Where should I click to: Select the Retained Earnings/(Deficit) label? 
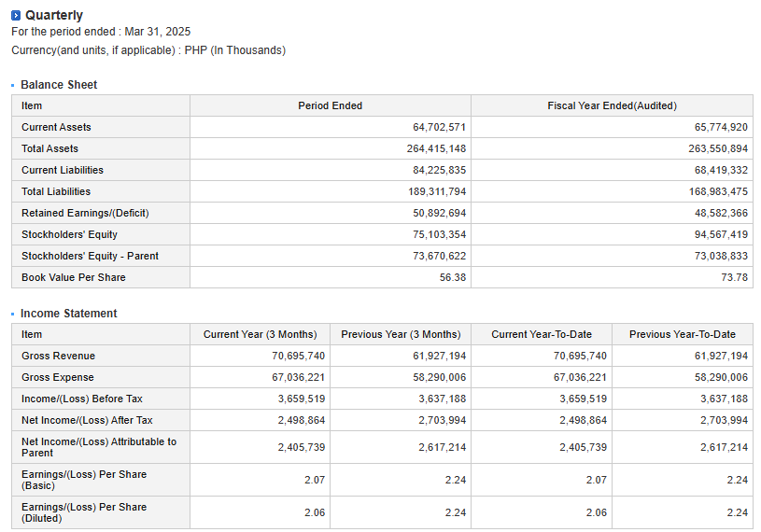(85, 213)
